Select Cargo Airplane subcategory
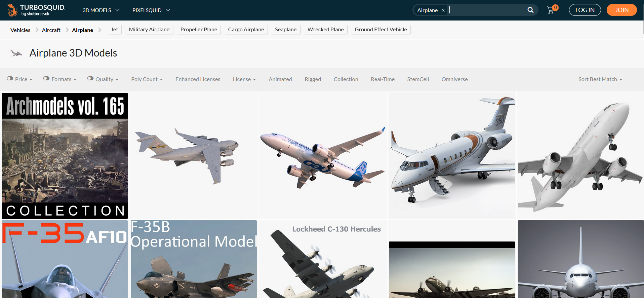 point(246,30)
